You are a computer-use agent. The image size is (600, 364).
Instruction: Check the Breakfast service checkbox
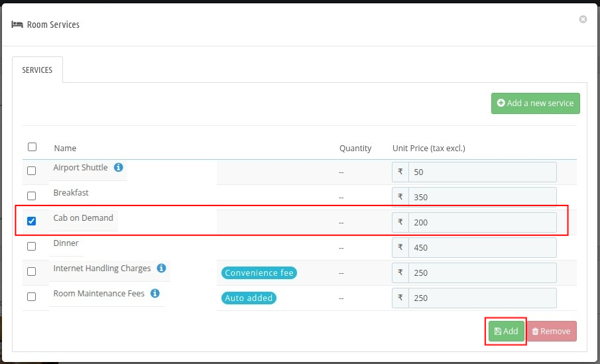click(x=32, y=196)
